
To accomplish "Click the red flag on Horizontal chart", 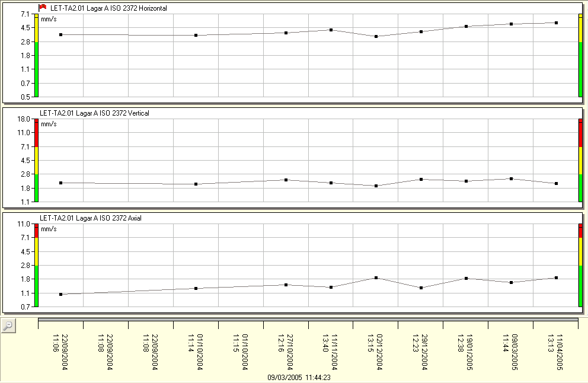I will tap(42, 8).
